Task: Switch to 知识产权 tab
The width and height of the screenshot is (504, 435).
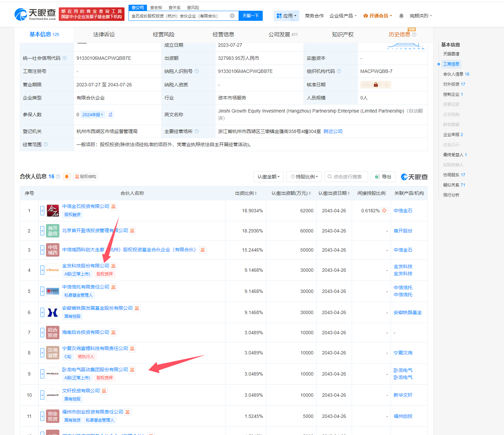Action: tap(343, 35)
